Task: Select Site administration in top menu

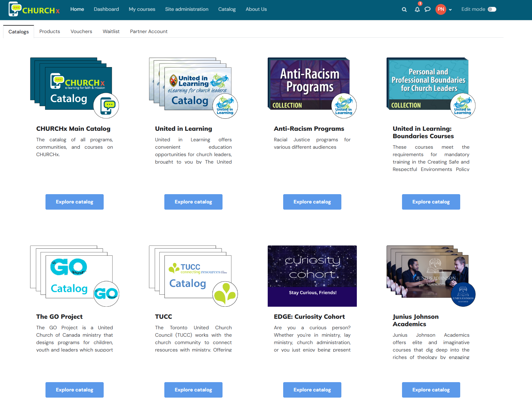Action: 187,9
